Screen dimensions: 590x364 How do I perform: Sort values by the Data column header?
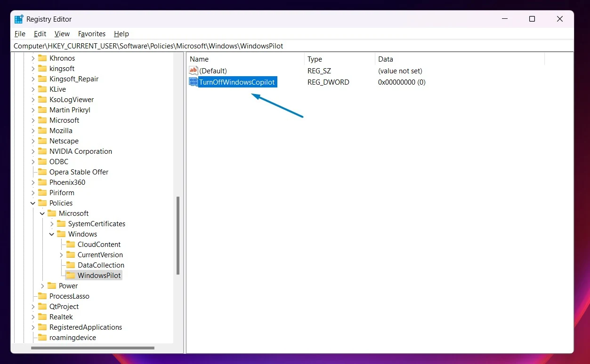(x=460, y=59)
